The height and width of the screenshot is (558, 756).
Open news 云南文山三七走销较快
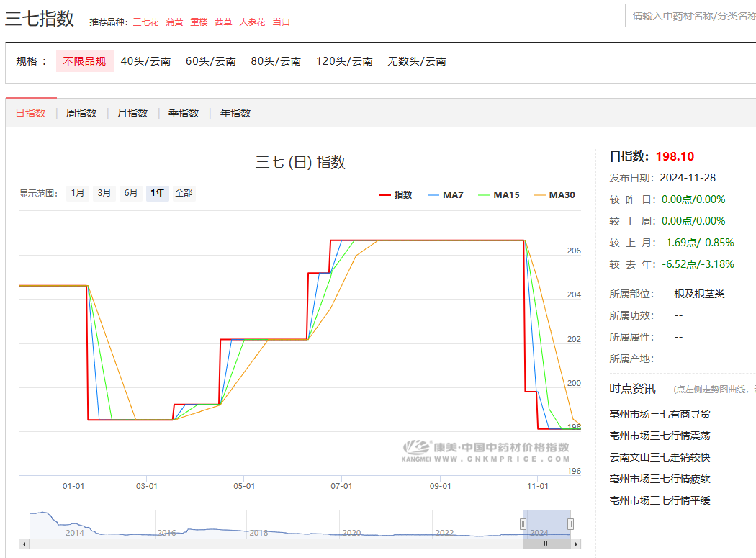pyautogui.click(x=660, y=458)
